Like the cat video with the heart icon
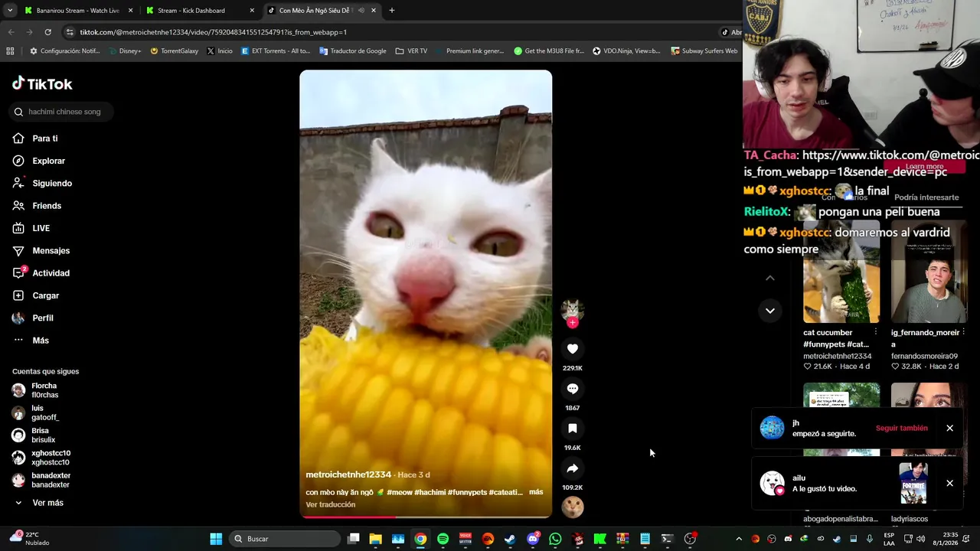The image size is (980, 551). point(572,349)
